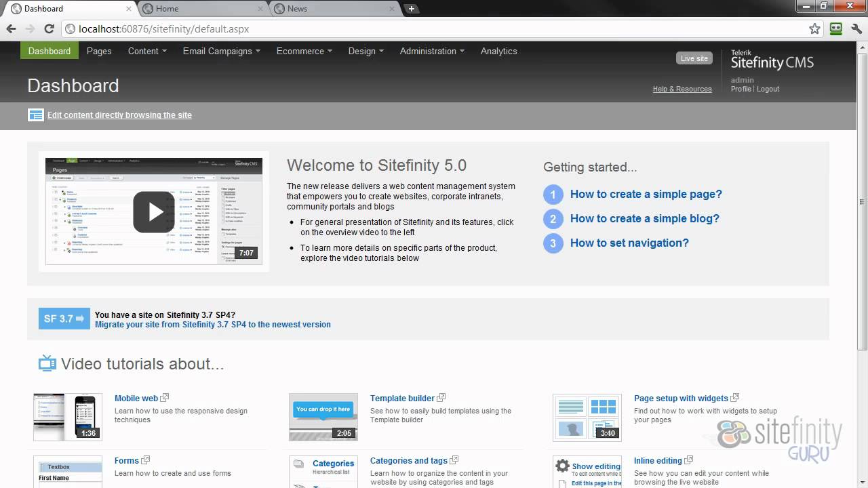The height and width of the screenshot is (488, 868).
Task: Open the Page setup with widgets thumbnail
Action: pos(587,417)
